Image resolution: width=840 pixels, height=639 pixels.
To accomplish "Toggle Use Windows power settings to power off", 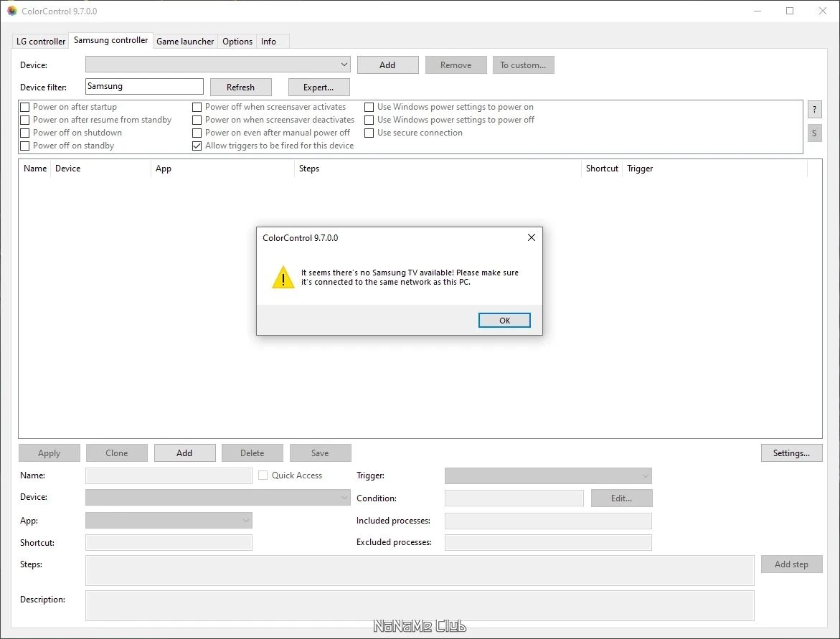I will coord(369,120).
